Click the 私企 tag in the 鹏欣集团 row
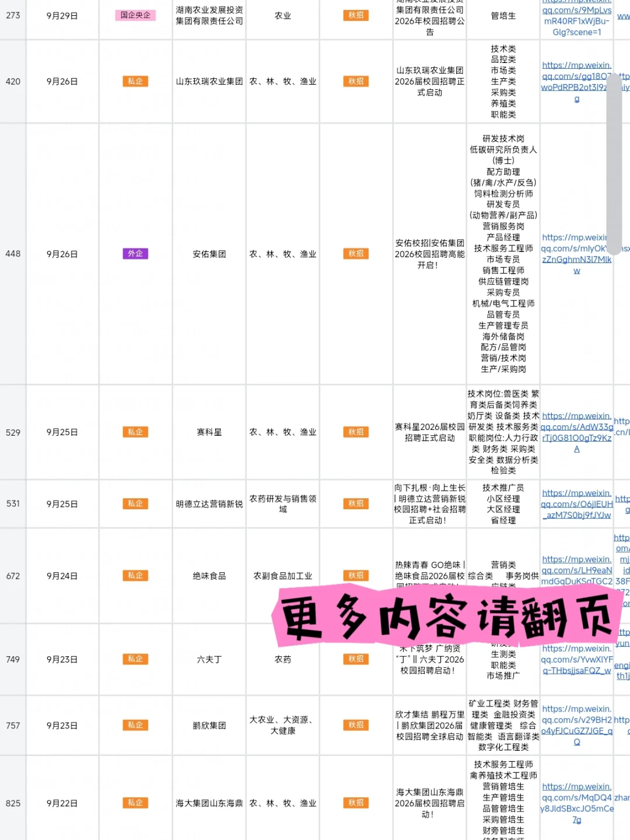Viewport: 630px width, 840px height. (135, 724)
